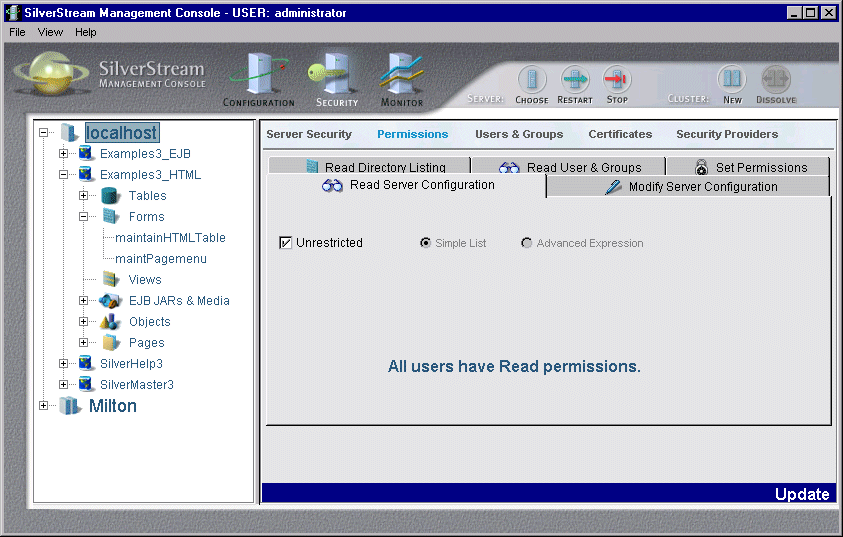
Task: Open Read User & Groups tab
Action: (x=569, y=166)
